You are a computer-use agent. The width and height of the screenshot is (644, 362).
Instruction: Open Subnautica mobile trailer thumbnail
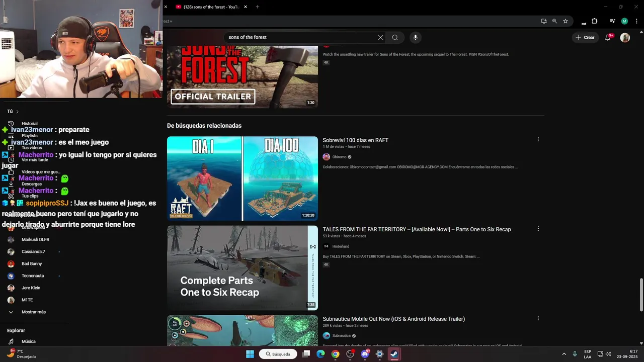pyautogui.click(x=243, y=330)
